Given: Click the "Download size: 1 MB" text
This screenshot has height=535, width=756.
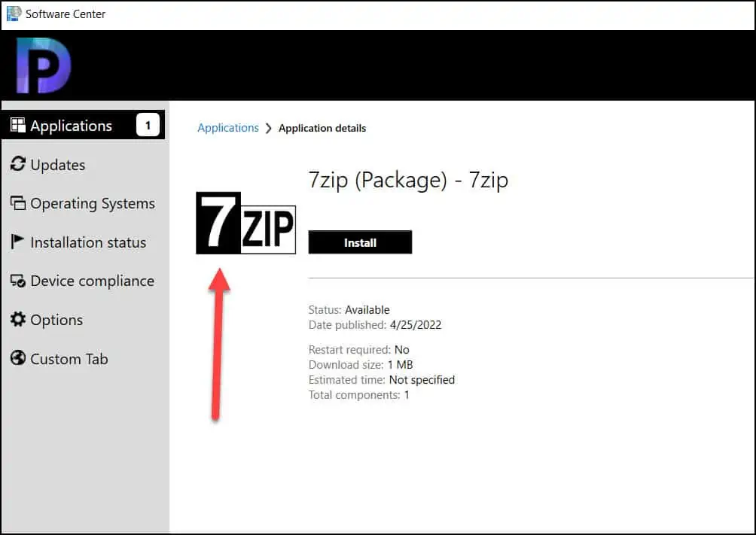Looking at the screenshot, I should pos(361,365).
